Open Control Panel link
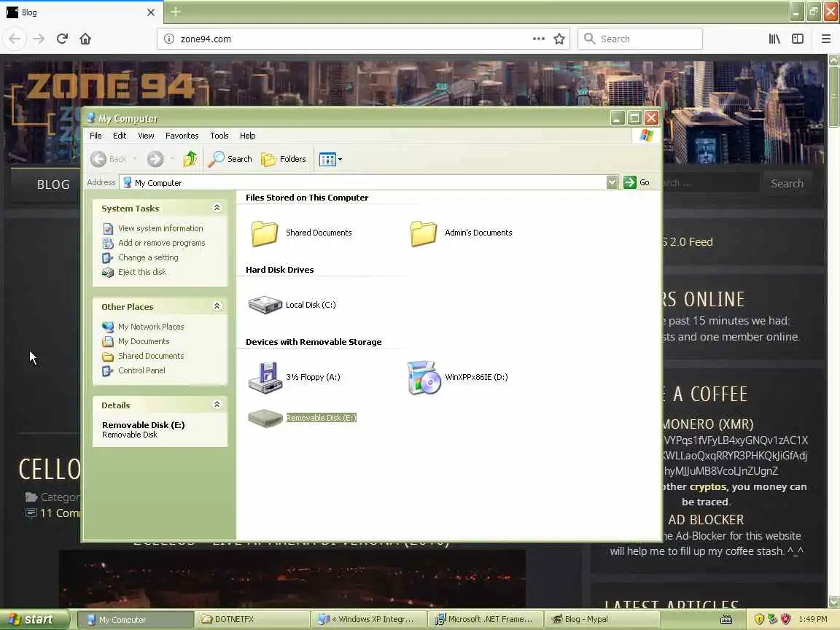 [141, 370]
